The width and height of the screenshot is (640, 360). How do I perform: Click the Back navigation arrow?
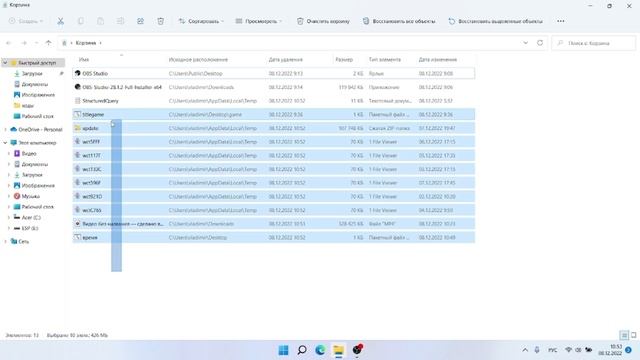[x=9, y=43]
